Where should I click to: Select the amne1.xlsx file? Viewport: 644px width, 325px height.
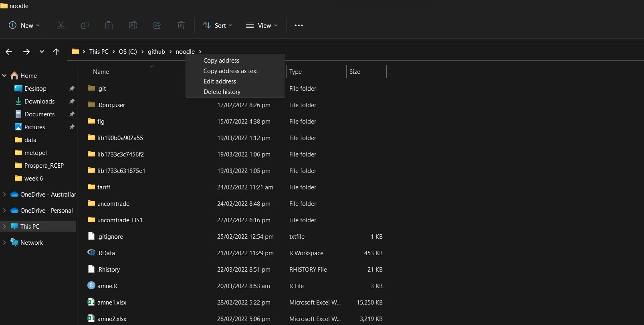click(x=112, y=303)
